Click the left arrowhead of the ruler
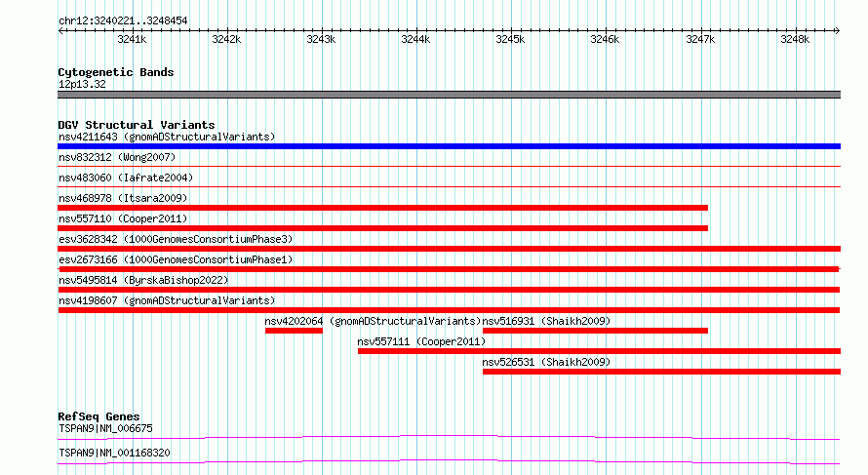 point(60,30)
